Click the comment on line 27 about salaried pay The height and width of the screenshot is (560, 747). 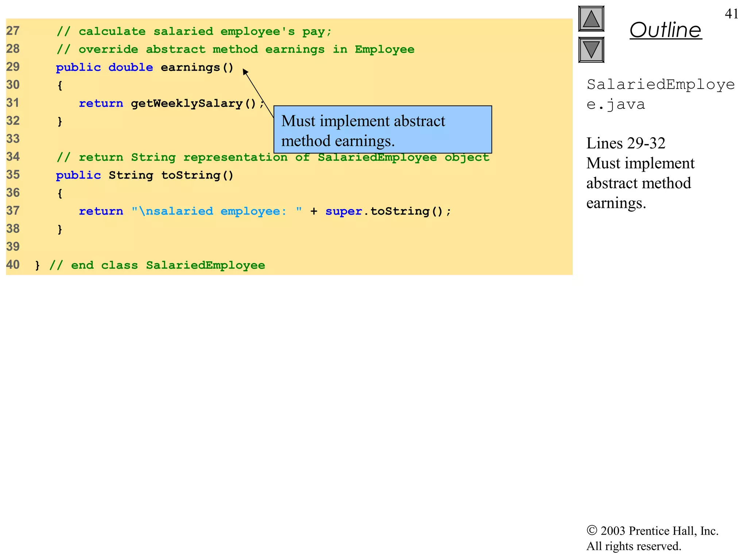coord(194,31)
